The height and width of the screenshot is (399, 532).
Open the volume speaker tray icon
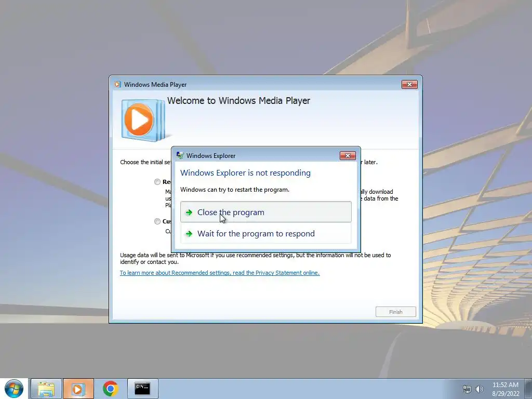(479, 389)
